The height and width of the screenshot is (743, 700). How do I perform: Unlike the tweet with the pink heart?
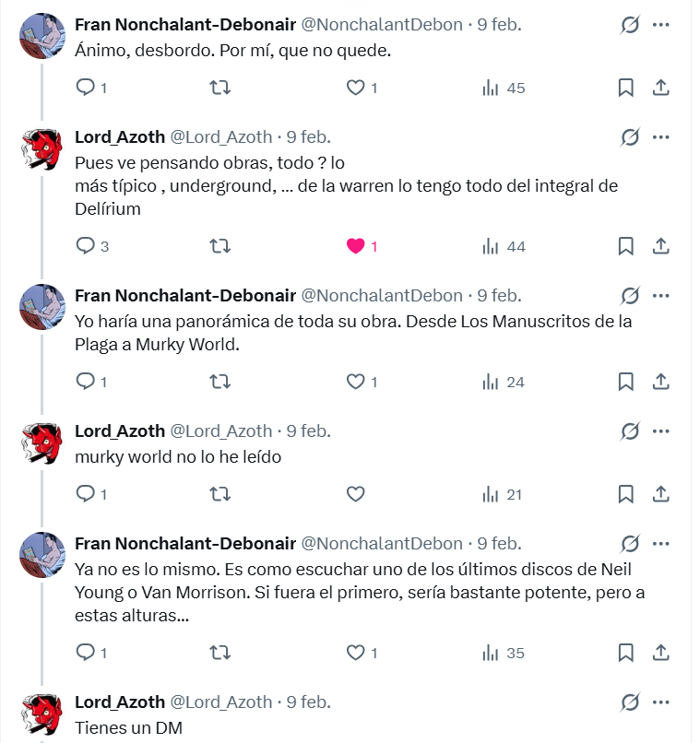pos(355,246)
